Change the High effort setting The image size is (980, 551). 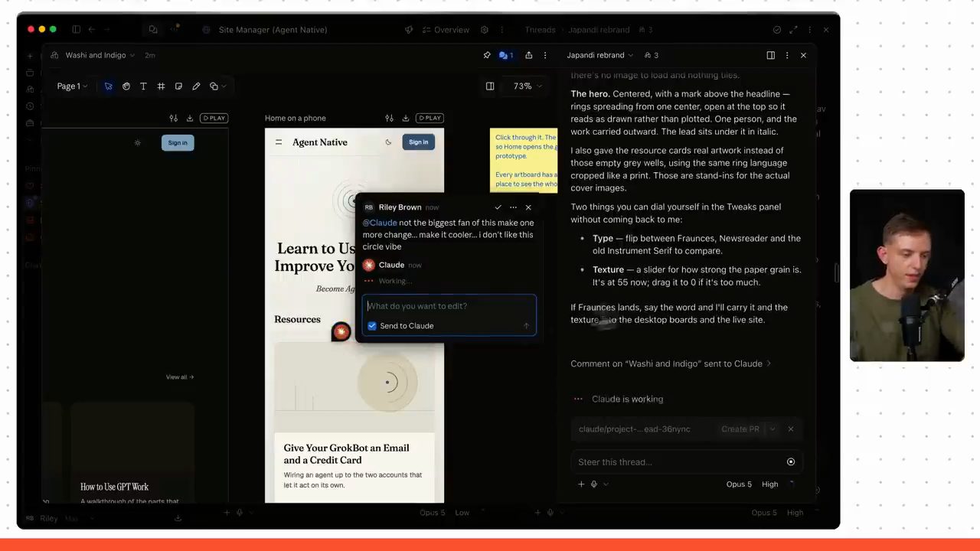coord(770,484)
